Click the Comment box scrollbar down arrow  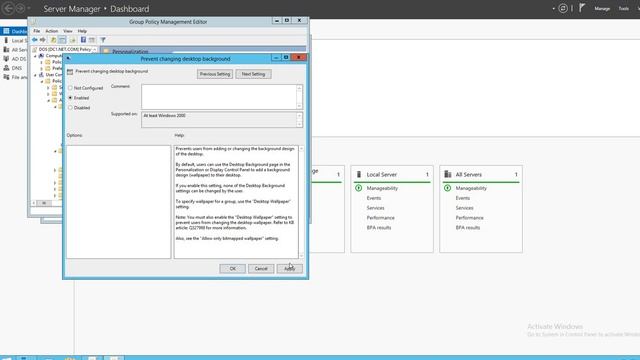(x=299, y=106)
